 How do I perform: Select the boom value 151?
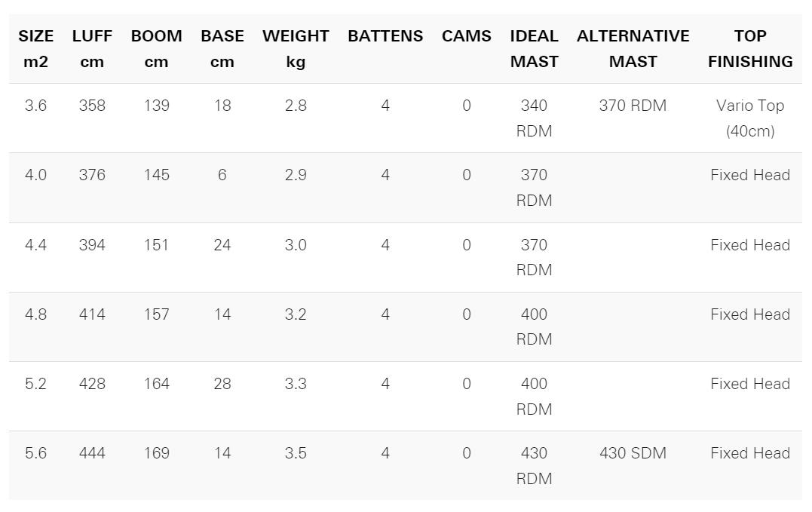[x=156, y=245]
